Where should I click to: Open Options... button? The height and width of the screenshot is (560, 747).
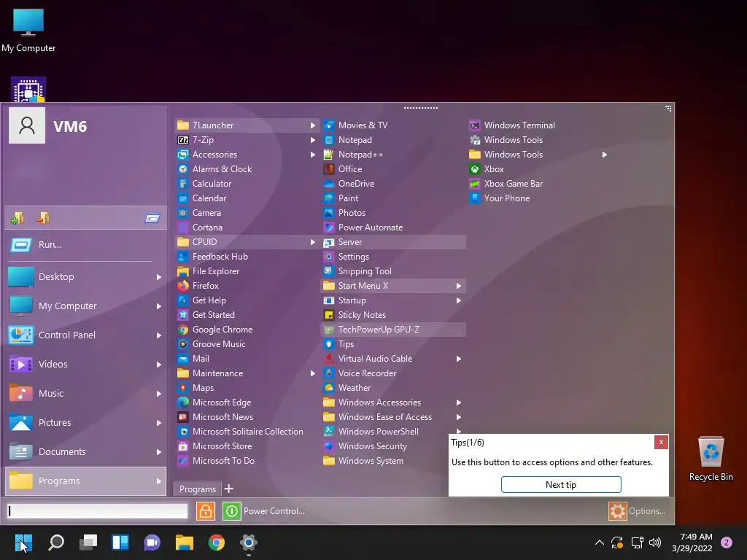pos(638,511)
